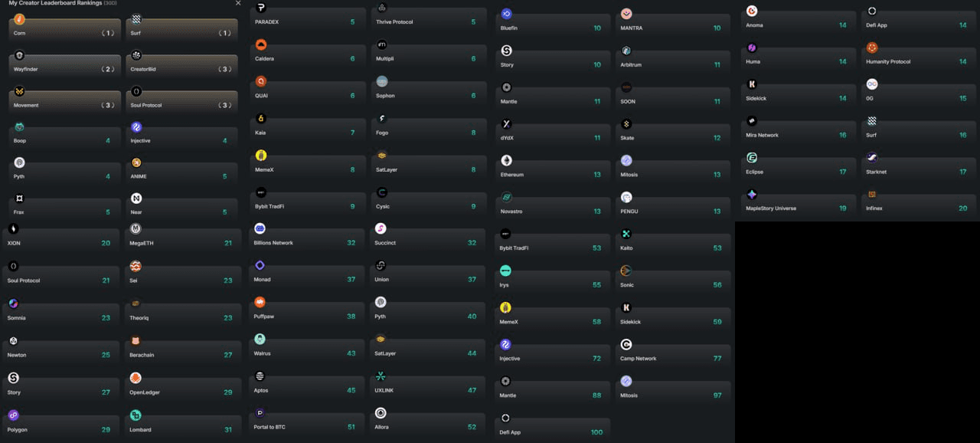Click the Monad project icon
Screen dimensions: 980x443
pos(260,265)
